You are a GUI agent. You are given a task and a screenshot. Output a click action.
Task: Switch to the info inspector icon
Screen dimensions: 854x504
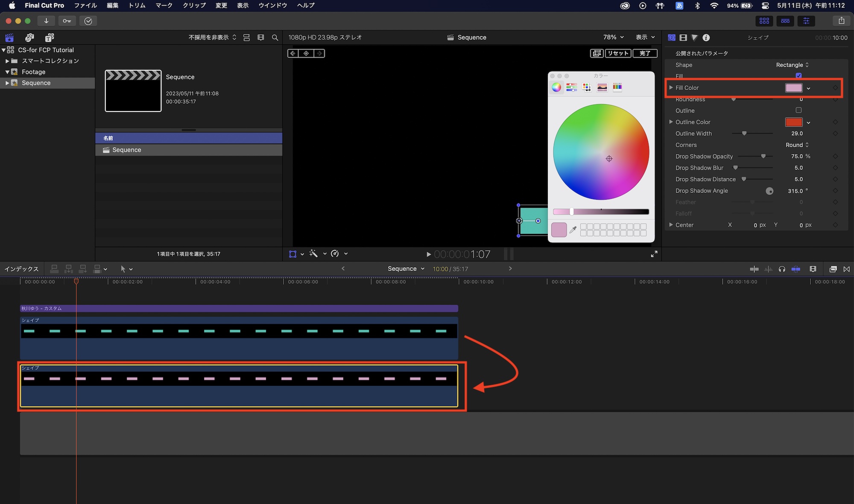coord(706,38)
